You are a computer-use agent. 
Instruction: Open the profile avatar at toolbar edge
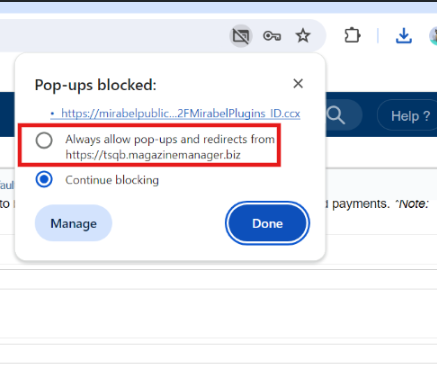coord(433,36)
